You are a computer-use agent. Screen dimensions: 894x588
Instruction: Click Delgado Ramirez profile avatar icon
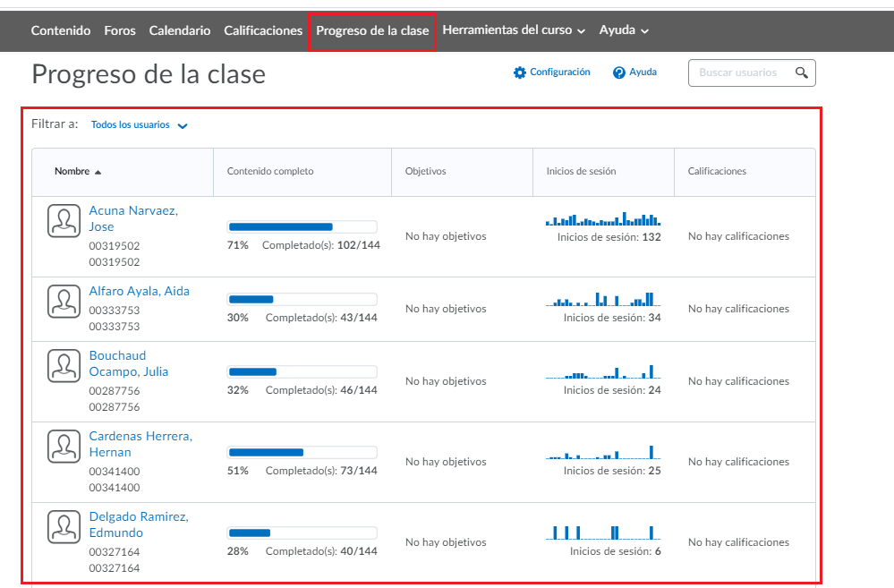coord(64,527)
